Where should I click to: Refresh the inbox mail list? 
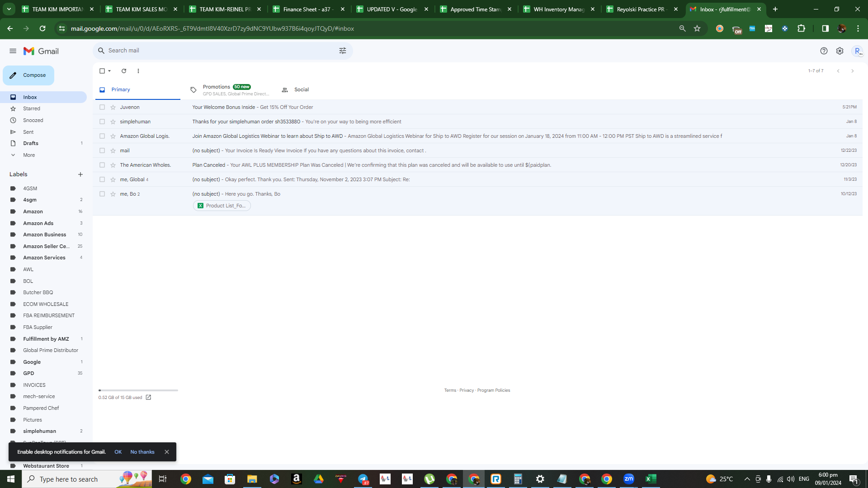[124, 71]
